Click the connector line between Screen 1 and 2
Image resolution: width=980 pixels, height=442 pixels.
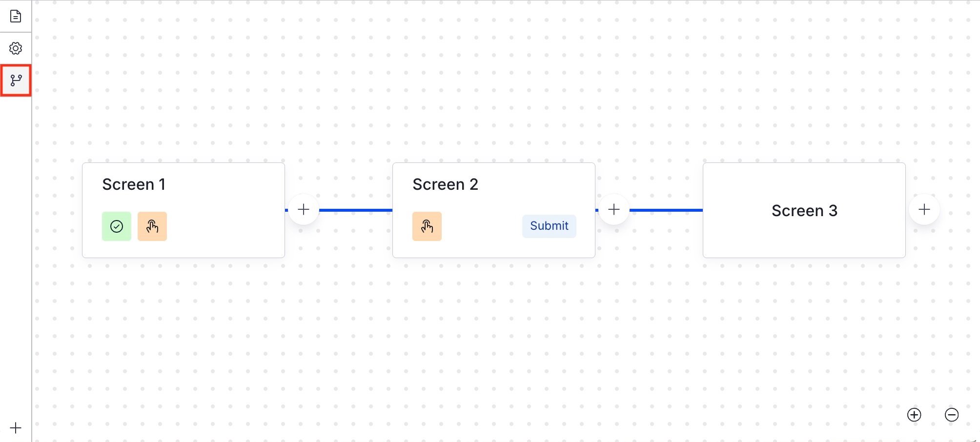[x=355, y=210]
